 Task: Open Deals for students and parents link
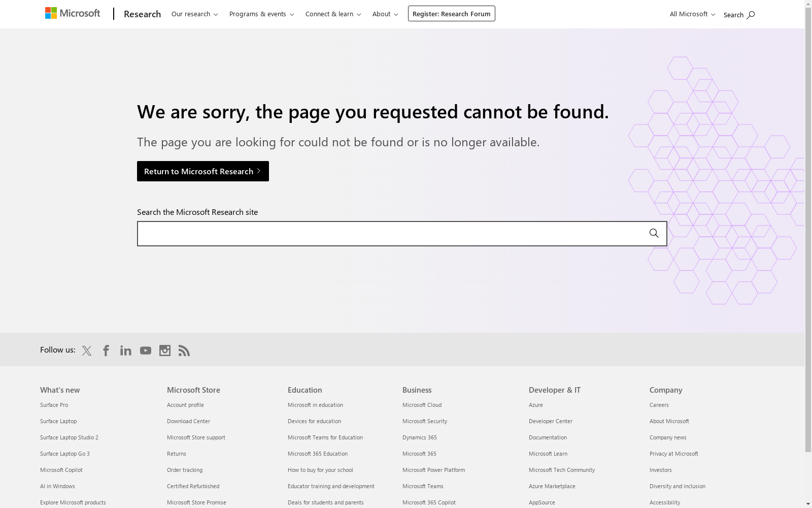coord(326,502)
